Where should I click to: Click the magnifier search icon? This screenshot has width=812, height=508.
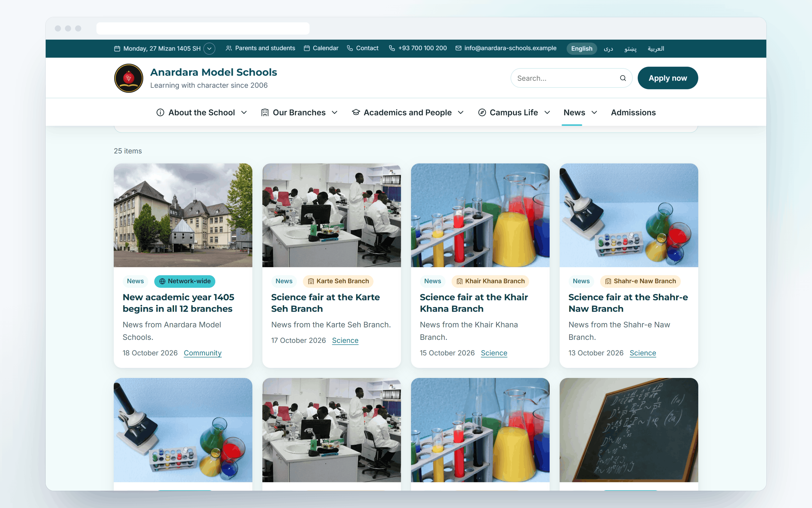pyautogui.click(x=623, y=78)
